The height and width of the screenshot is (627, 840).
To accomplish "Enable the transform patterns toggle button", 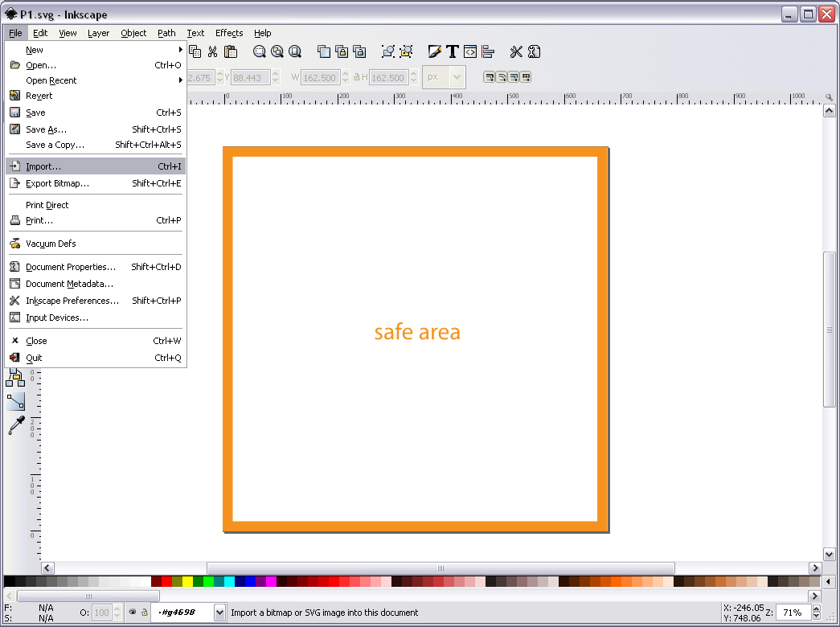I will [x=526, y=77].
